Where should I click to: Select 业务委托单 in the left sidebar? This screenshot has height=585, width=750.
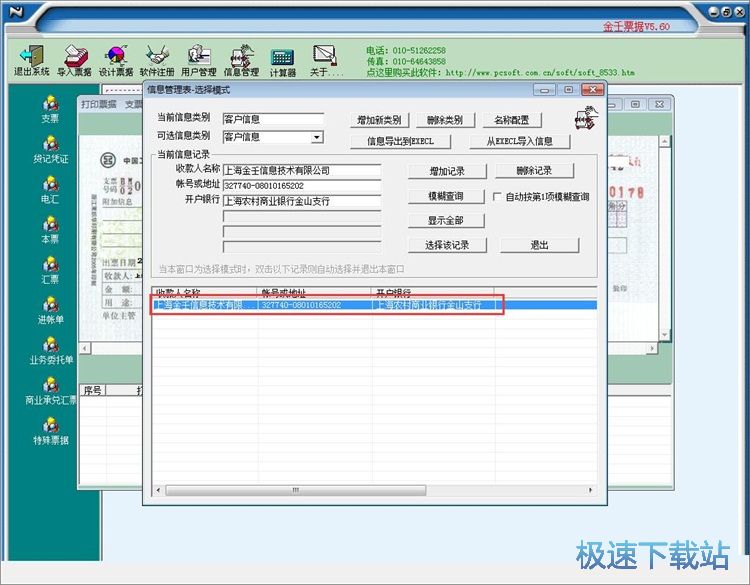point(51,351)
